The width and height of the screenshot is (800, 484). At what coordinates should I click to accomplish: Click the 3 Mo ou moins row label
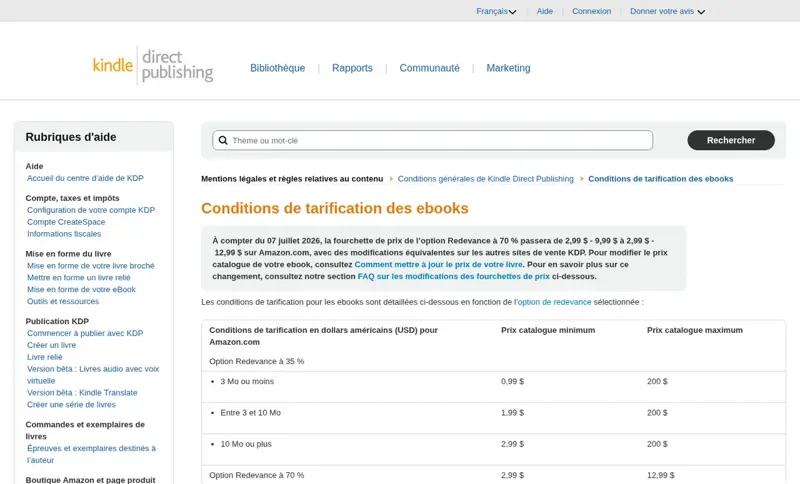pyautogui.click(x=247, y=381)
